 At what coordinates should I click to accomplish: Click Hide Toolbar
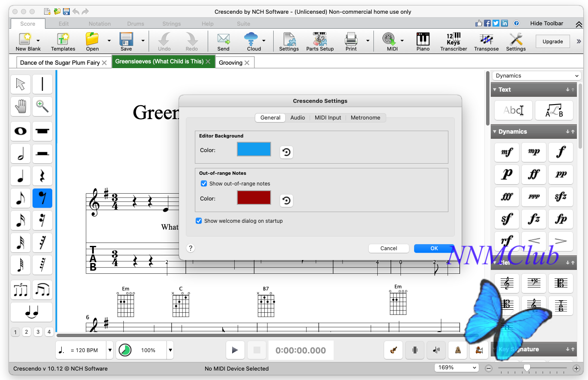[x=546, y=23]
